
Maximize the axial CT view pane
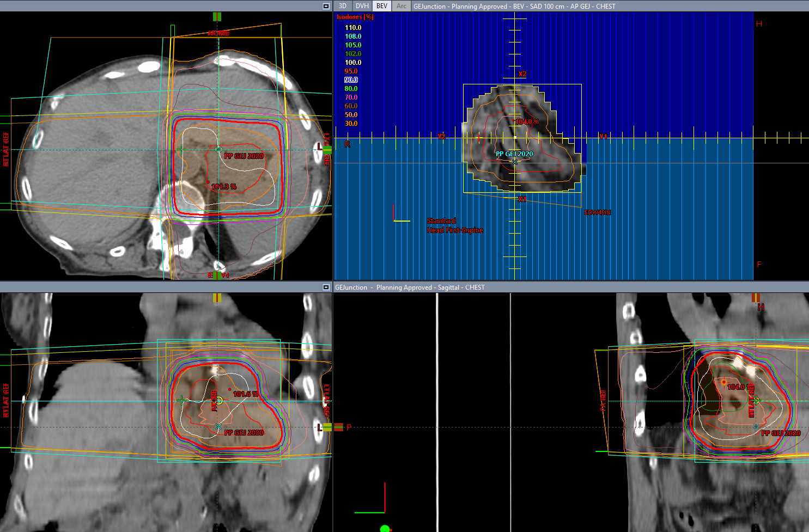(326, 6)
